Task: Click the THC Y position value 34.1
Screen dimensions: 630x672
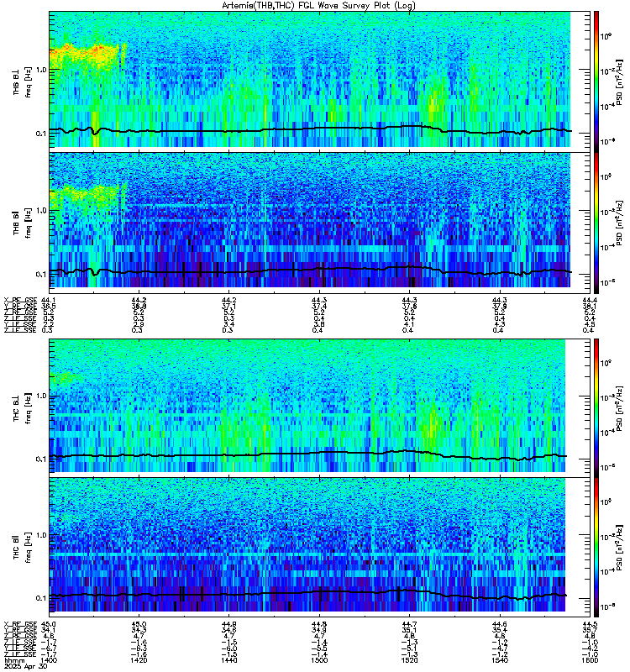Action: coord(49,630)
